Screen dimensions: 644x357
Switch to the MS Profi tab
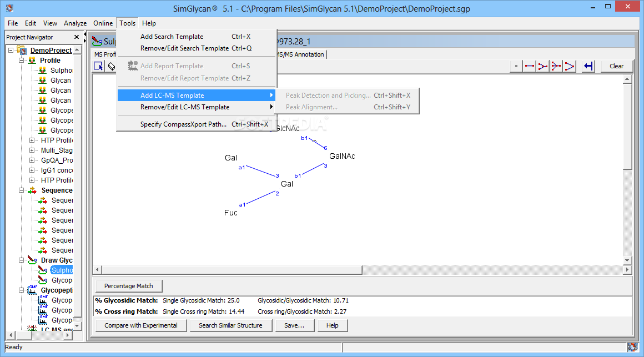tap(105, 54)
